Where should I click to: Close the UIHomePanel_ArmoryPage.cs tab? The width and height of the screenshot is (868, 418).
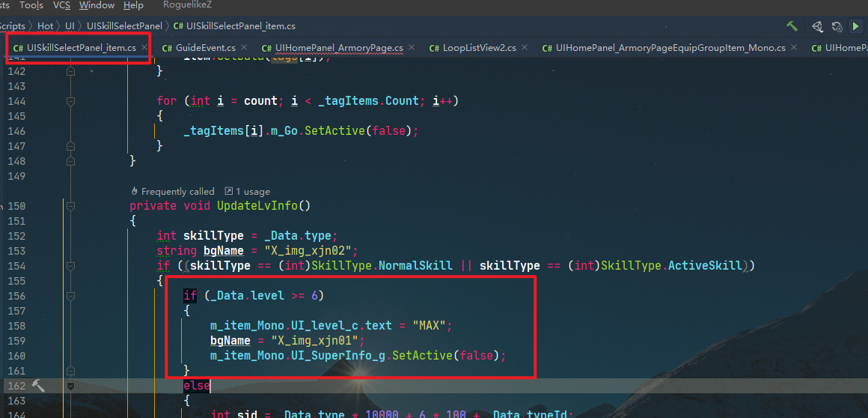412,48
